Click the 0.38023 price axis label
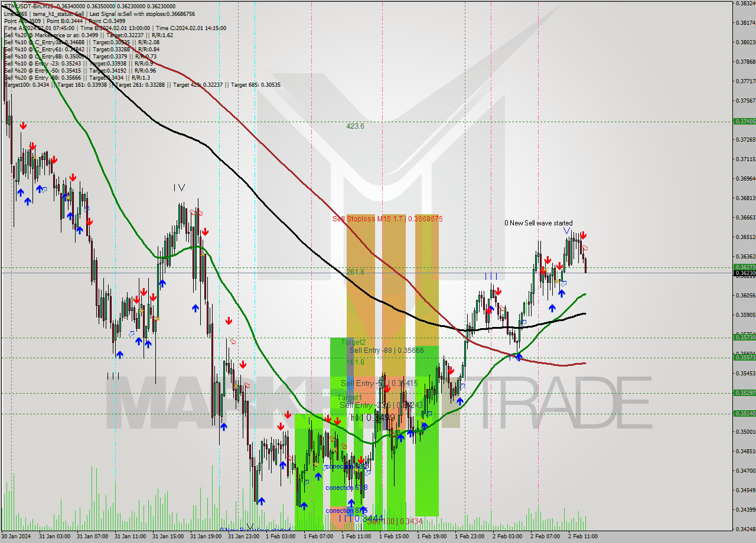This screenshot has height=543, width=756. tap(745, 42)
